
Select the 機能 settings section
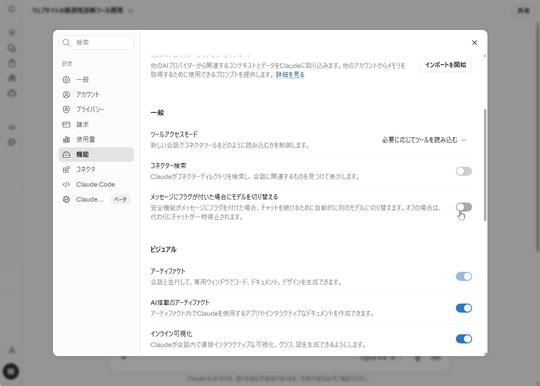pos(96,154)
